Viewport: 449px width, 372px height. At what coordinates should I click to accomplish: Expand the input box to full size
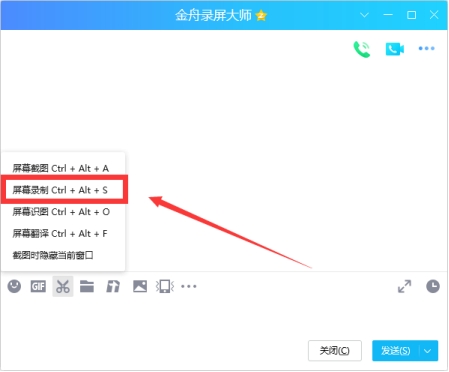pyautogui.click(x=405, y=286)
